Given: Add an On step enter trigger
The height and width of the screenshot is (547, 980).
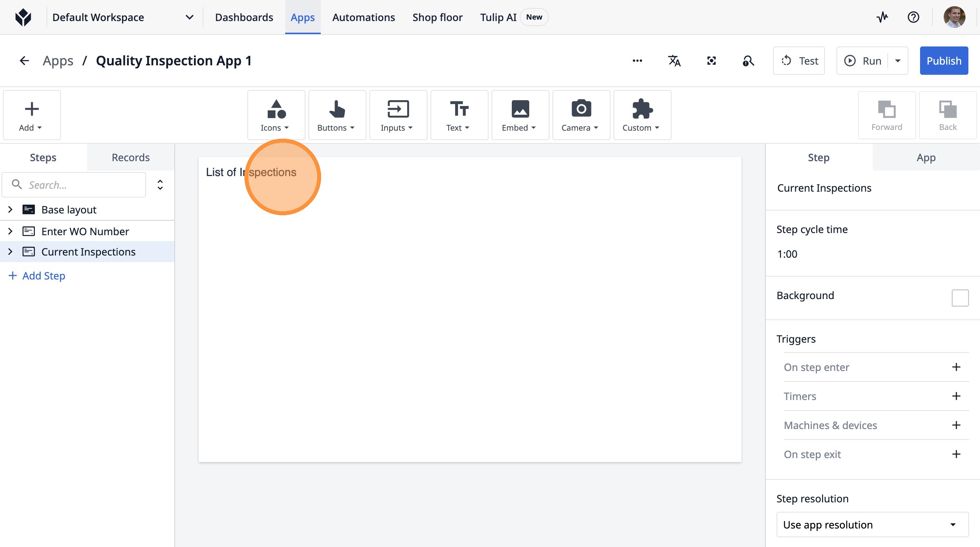Looking at the screenshot, I should coord(956,367).
